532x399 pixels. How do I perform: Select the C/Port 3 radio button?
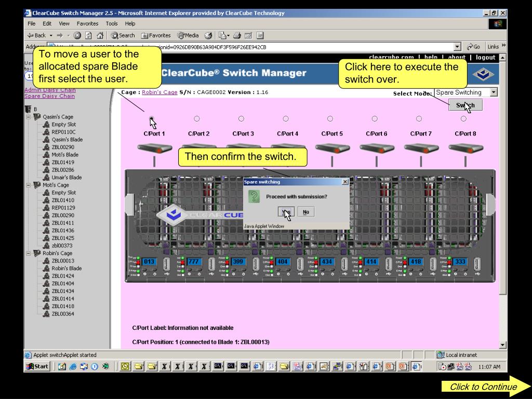click(241, 119)
